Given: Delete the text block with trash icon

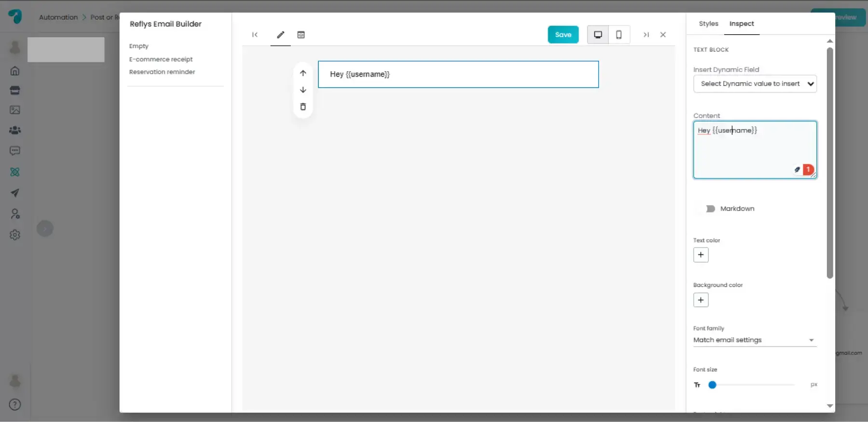Looking at the screenshot, I should pos(303,107).
